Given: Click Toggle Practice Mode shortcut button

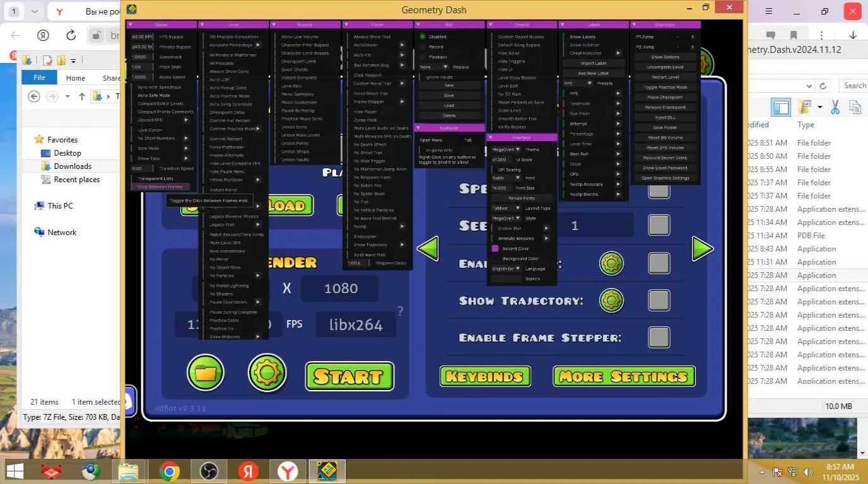Looking at the screenshot, I should 666,87.
